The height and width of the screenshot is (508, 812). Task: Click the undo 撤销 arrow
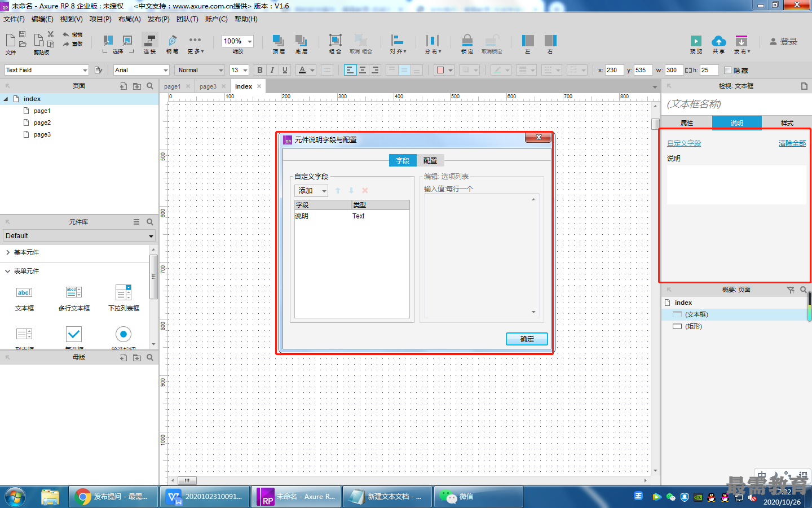[66, 35]
